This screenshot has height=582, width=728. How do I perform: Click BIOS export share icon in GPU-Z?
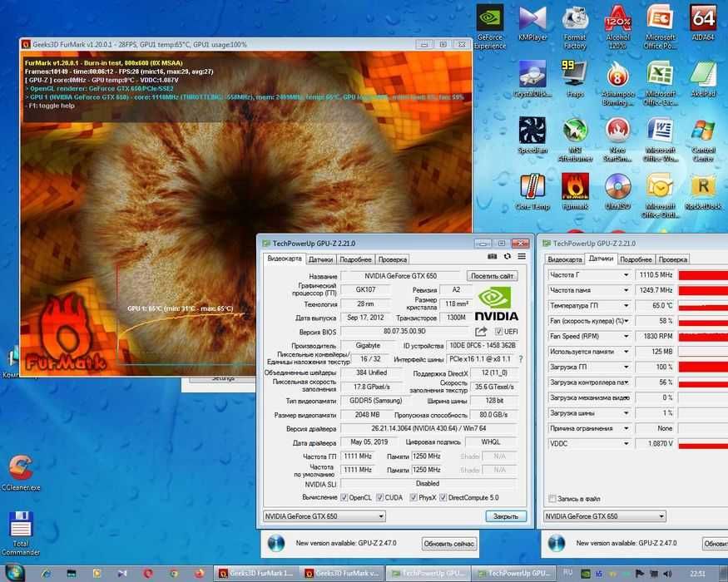pyautogui.click(x=481, y=332)
